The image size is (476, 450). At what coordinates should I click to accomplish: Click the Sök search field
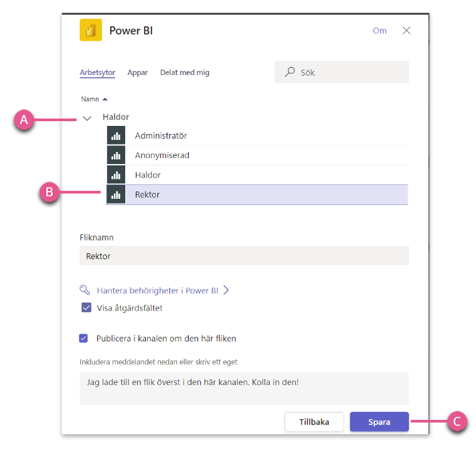[341, 72]
